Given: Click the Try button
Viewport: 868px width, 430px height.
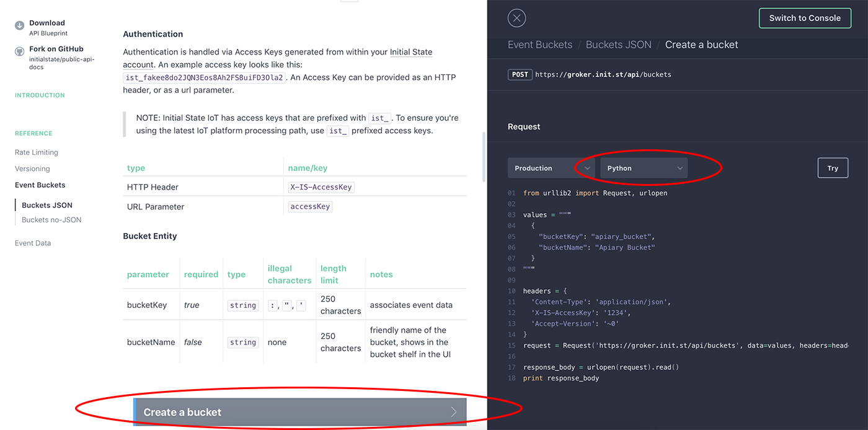Looking at the screenshot, I should point(833,167).
